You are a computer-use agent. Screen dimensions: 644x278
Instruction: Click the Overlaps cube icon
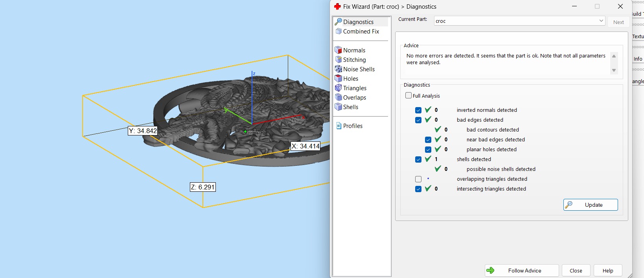pyautogui.click(x=338, y=97)
